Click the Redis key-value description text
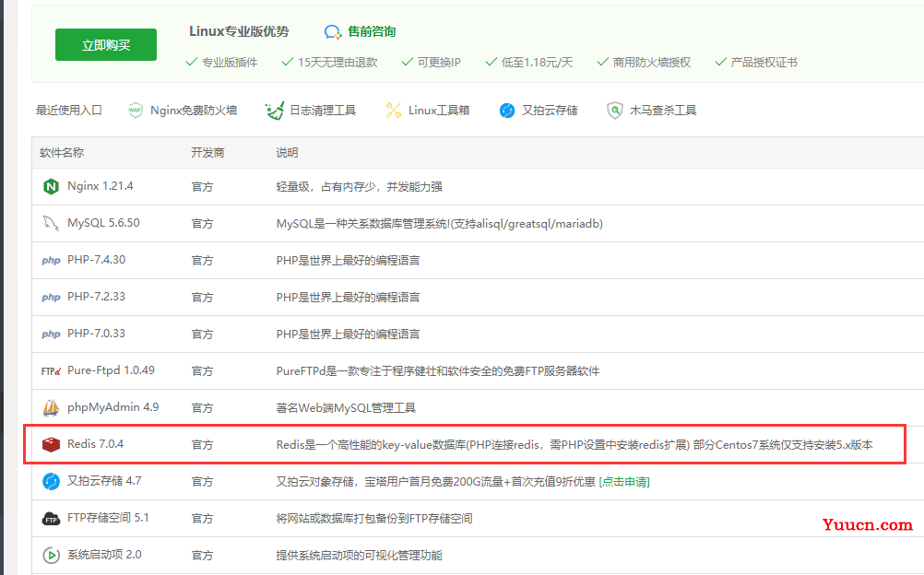The height and width of the screenshot is (575, 924). point(575,445)
